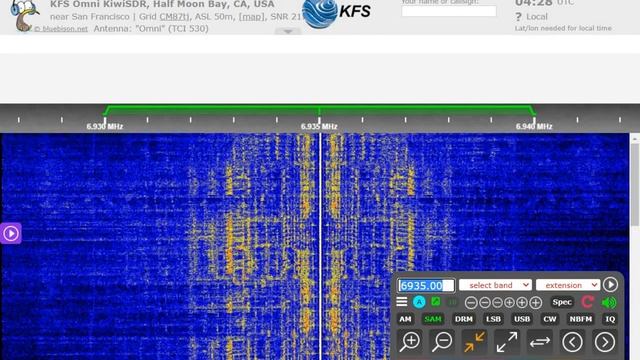The width and height of the screenshot is (640, 360).
Task: Click the red circular reload arrow icon
Action: (587, 302)
